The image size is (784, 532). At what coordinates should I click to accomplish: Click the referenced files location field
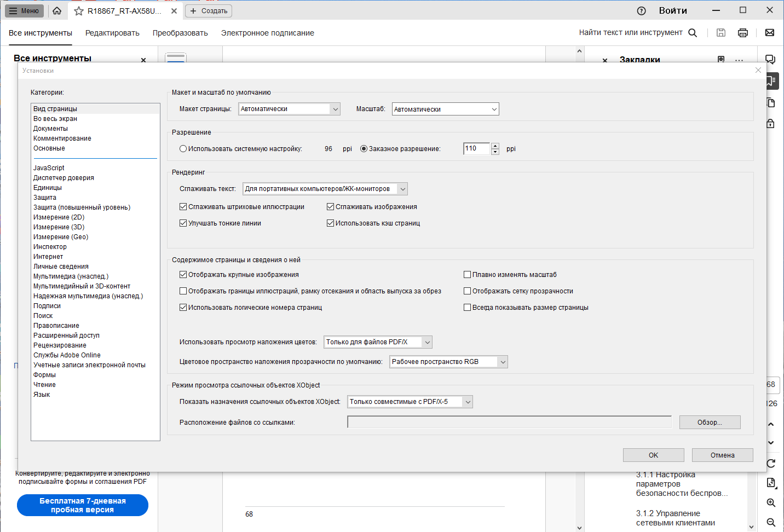tap(509, 422)
